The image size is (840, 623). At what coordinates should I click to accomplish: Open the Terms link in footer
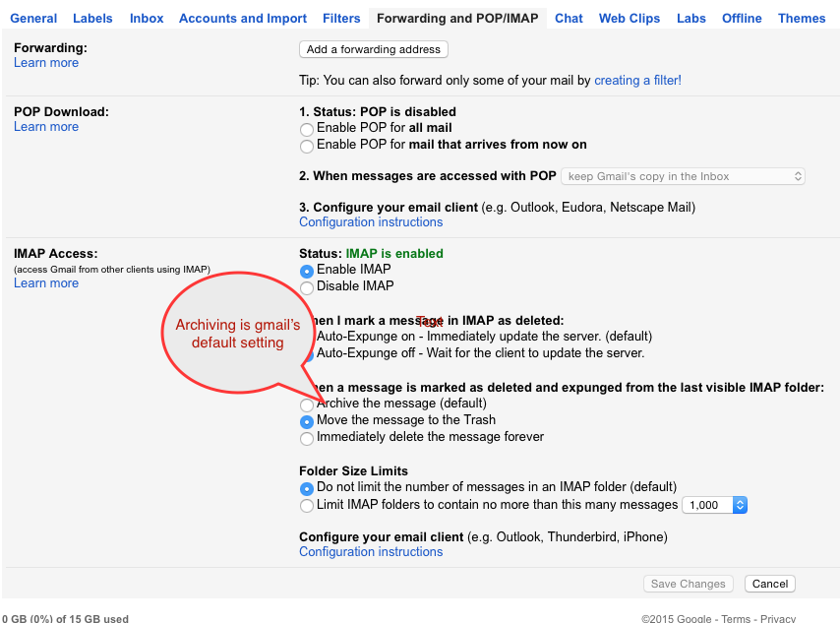pyautogui.click(x=736, y=618)
